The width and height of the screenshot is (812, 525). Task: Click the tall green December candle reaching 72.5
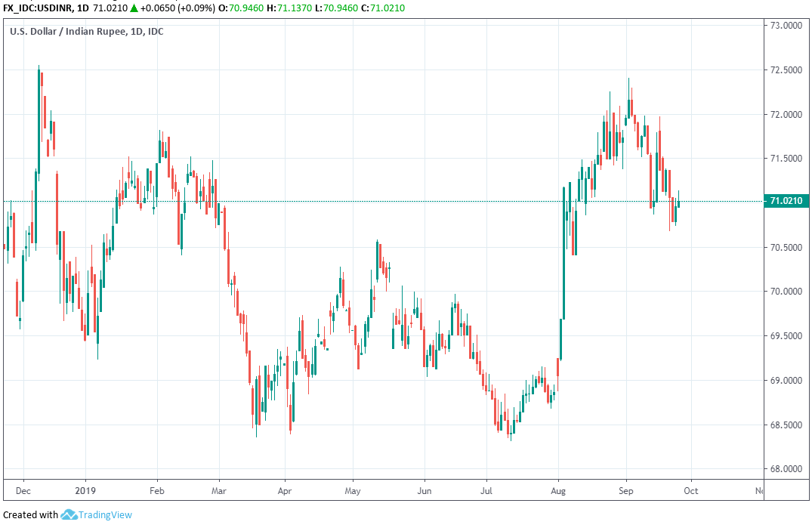39,121
